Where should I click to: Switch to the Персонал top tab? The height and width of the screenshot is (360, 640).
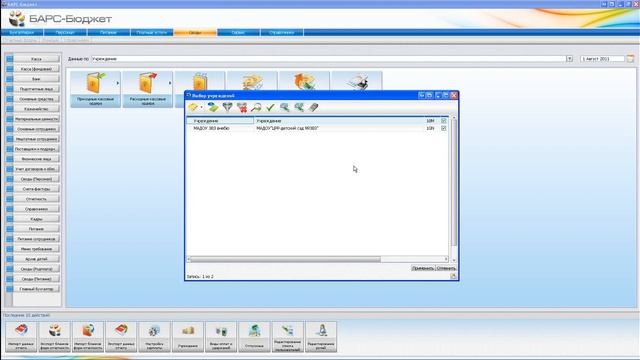pyautogui.click(x=65, y=32)
